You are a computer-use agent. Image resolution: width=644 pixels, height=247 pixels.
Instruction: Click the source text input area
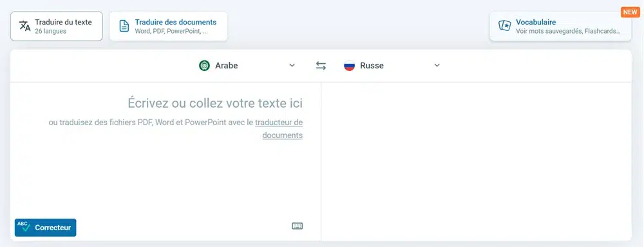coord(166,161)
